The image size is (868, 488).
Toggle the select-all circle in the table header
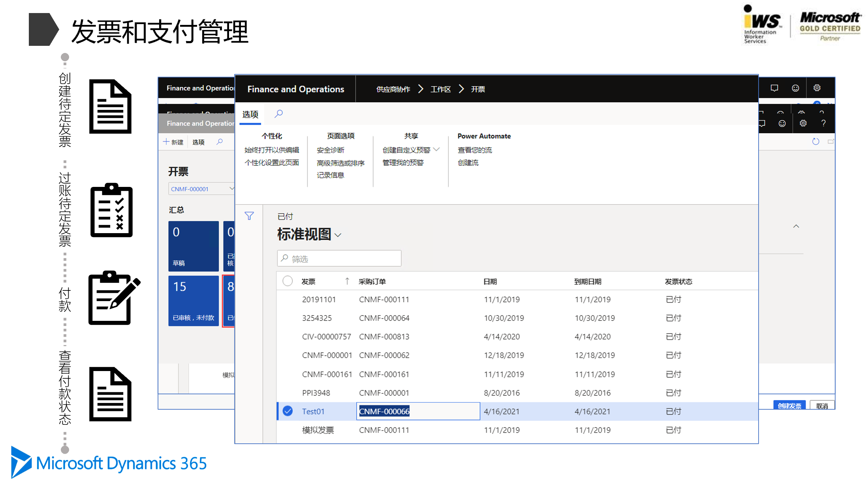point(287,281)
